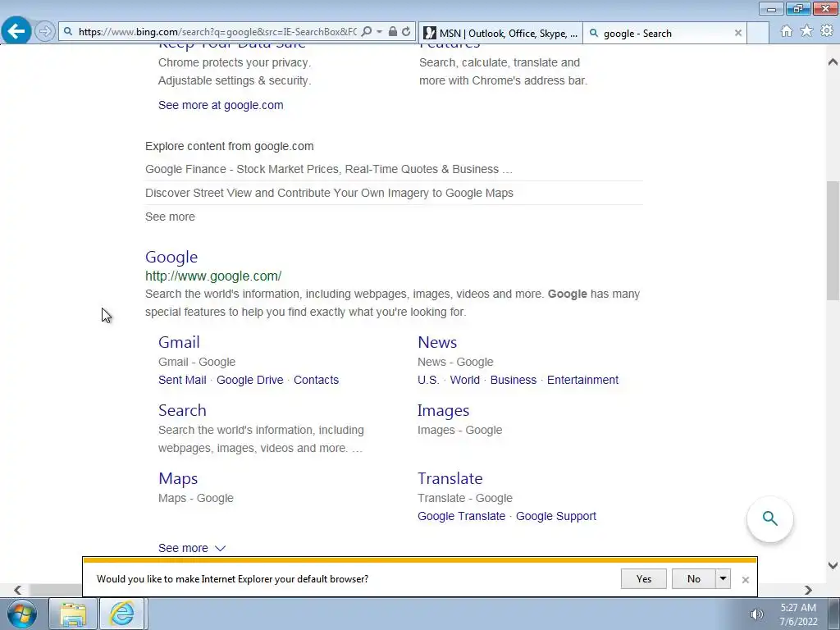Open a new blank tab
The height and width of the screenshot is (630, 840).
pyautogui.click(x=758, y=33)
